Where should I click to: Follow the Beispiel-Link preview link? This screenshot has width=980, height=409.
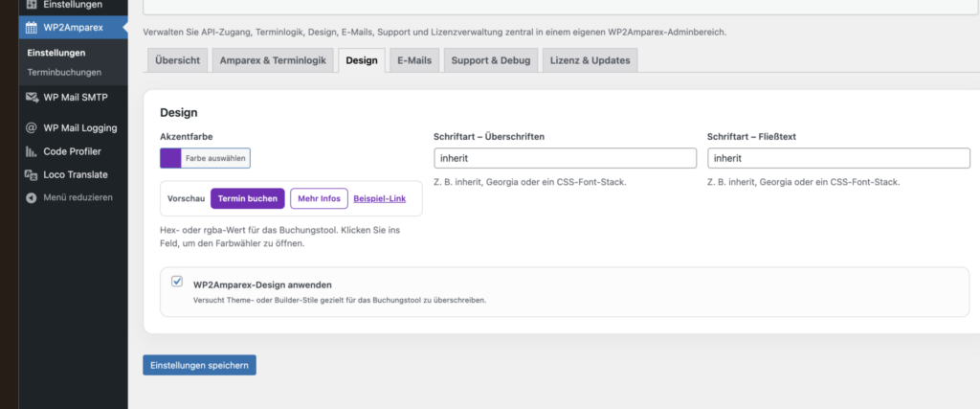379,199
